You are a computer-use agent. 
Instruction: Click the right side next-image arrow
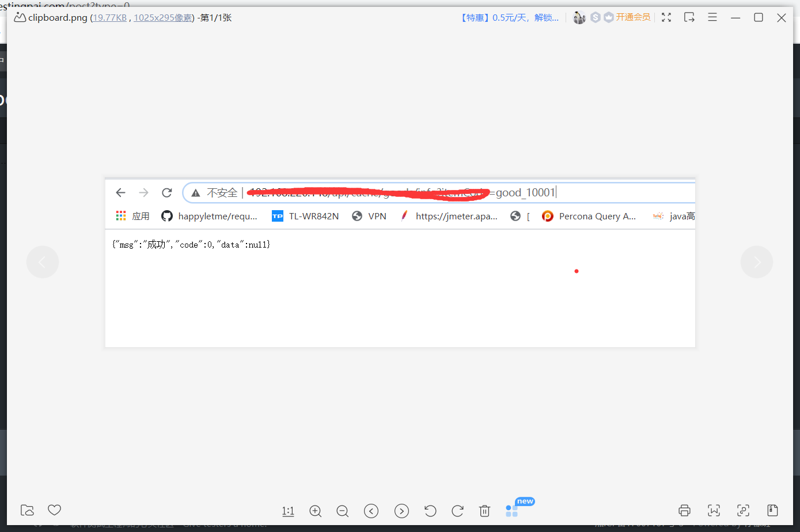click(756, 262)
